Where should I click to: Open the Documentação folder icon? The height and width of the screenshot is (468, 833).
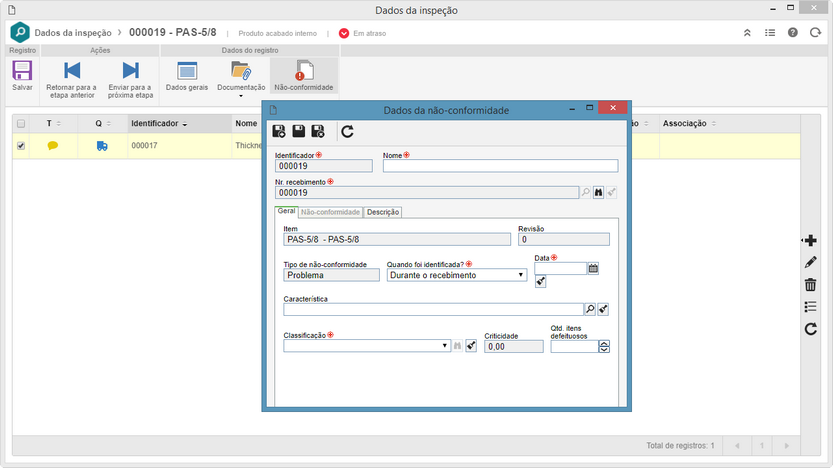241,71
